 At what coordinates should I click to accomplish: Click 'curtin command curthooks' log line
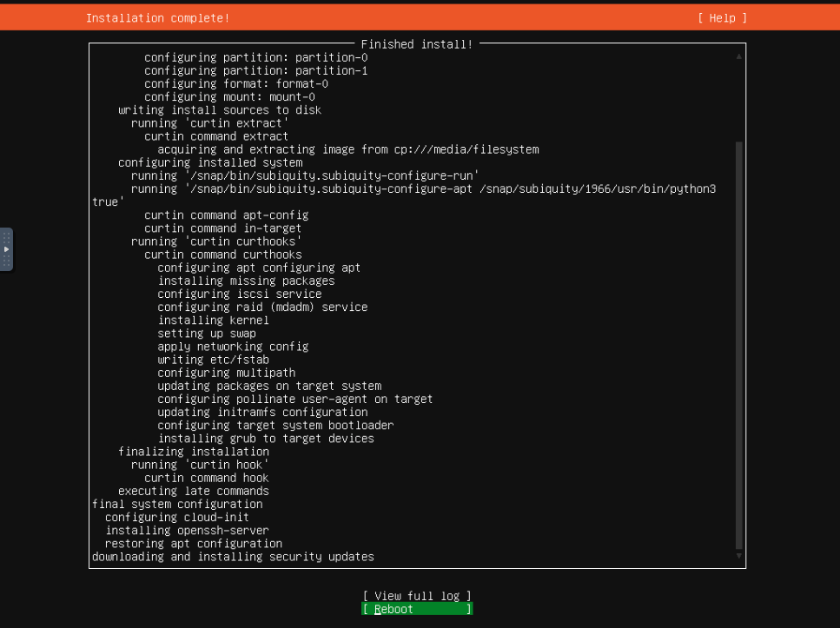click(x=223, y=255)
